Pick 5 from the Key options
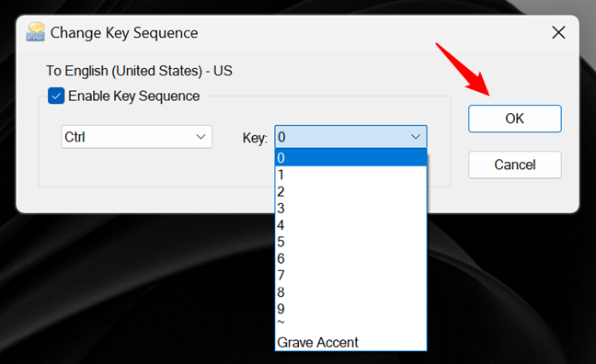596x364 pixels. pyautogui.click(x=350, y=242)
